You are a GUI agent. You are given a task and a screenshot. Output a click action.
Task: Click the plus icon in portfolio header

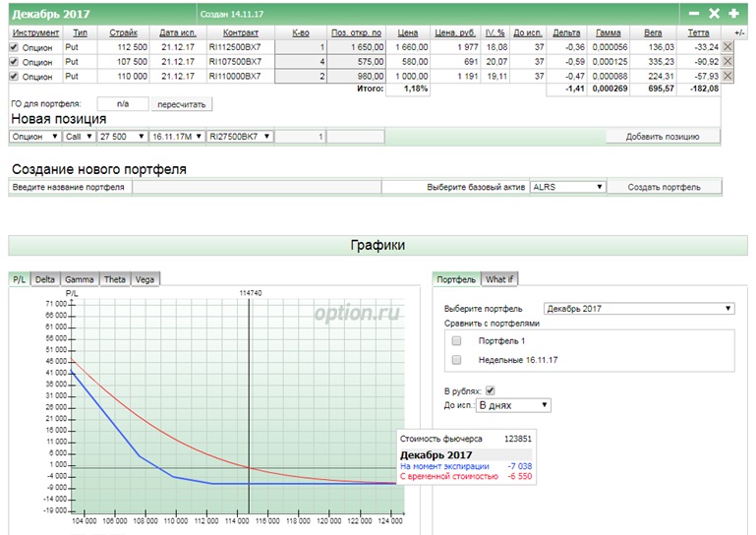733,14
